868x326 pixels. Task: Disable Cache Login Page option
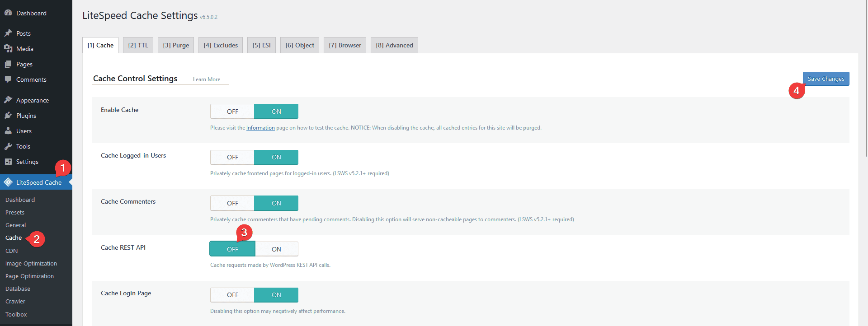[x=232, y=295]
